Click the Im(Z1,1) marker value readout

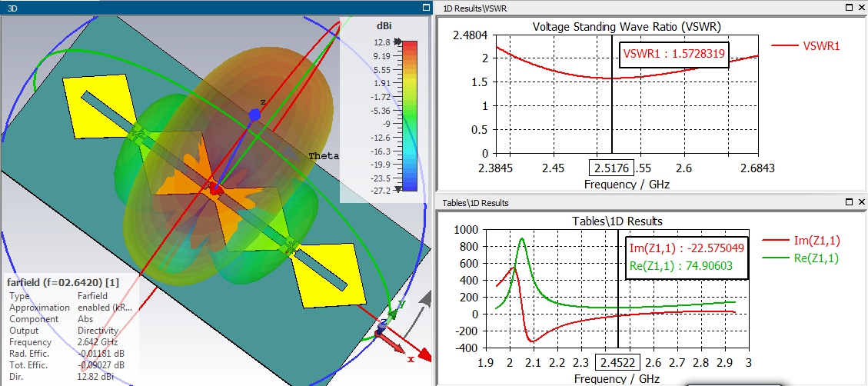click(x=687, y=247)
